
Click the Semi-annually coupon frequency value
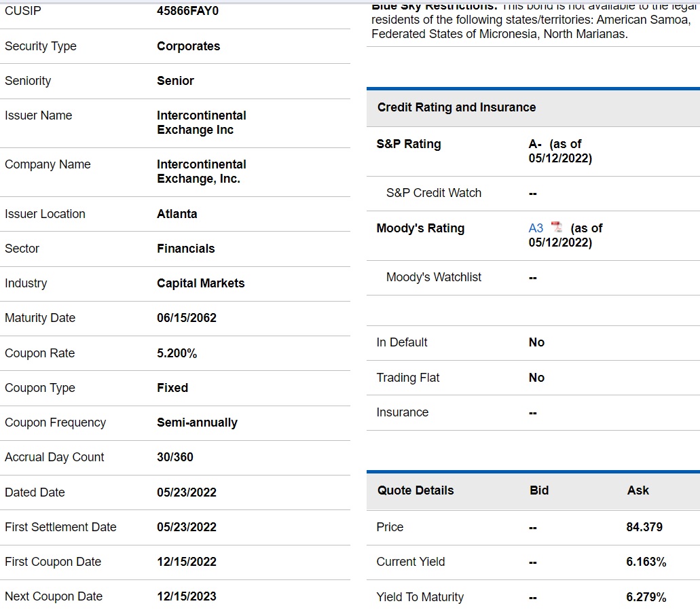tap(197, 423)
